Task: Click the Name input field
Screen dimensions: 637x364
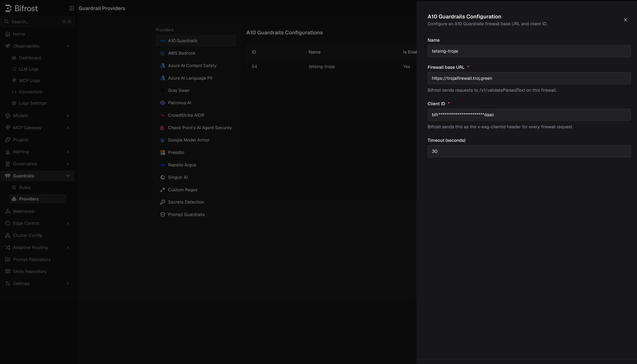Action: pos(529,51)
